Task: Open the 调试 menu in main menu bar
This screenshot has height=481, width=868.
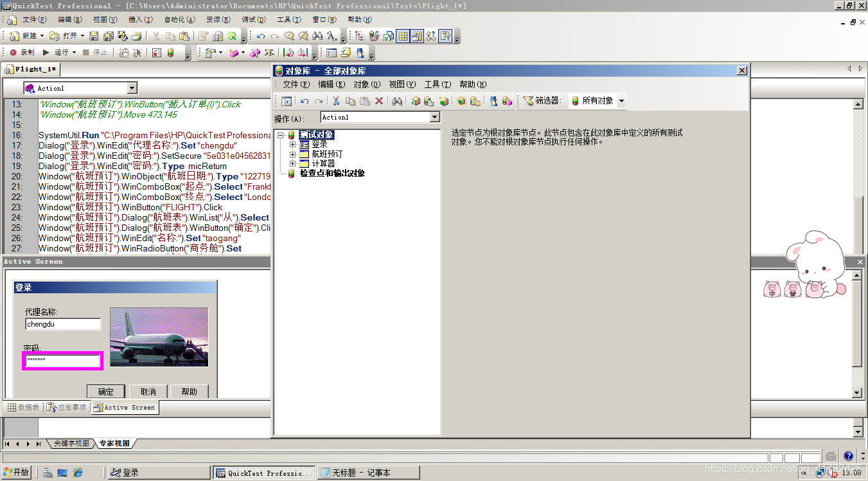Action: pos(252,20)
